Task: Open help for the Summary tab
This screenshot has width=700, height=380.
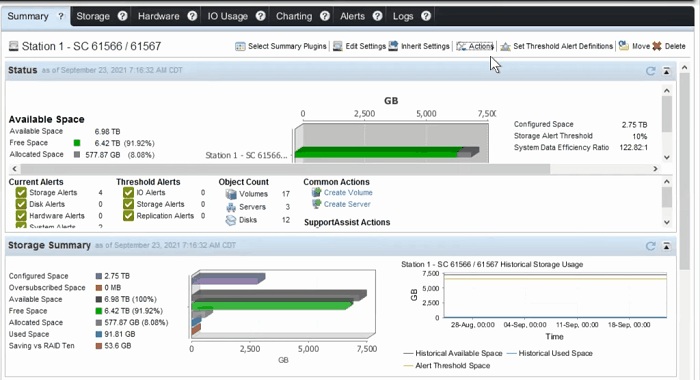Action: pos(61,17)
